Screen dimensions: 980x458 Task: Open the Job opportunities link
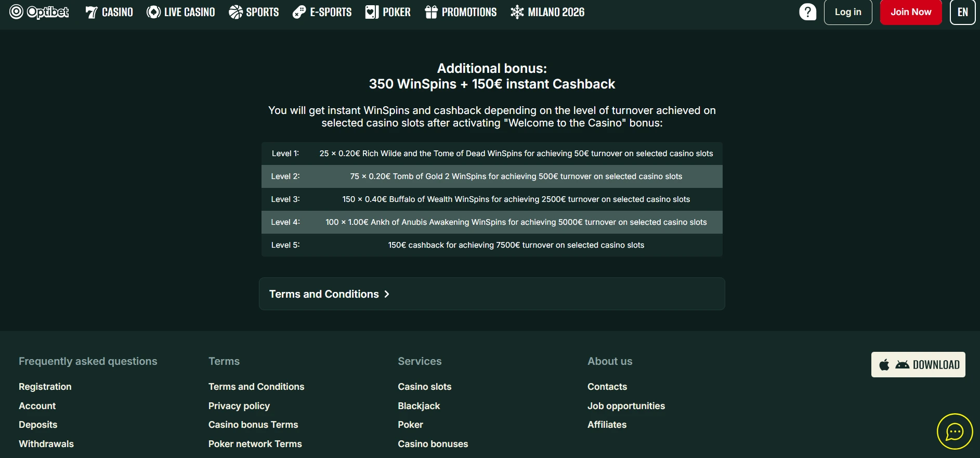[626, 406]
